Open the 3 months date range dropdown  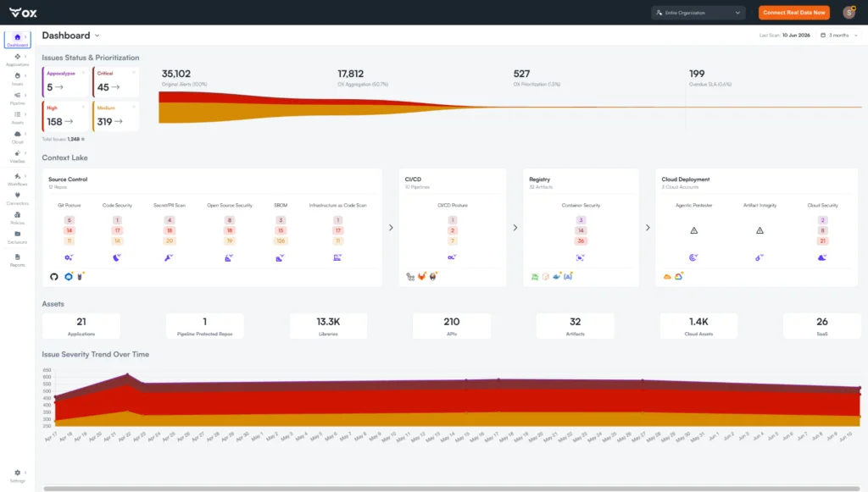click(839, 36)
